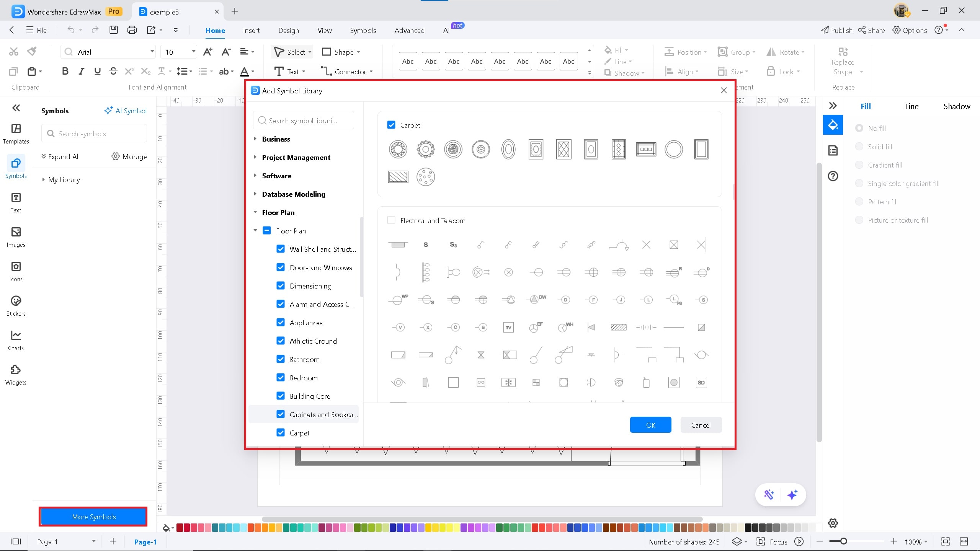
Task: Open the Stickers sidebar panel
Action: click(16, 306)
